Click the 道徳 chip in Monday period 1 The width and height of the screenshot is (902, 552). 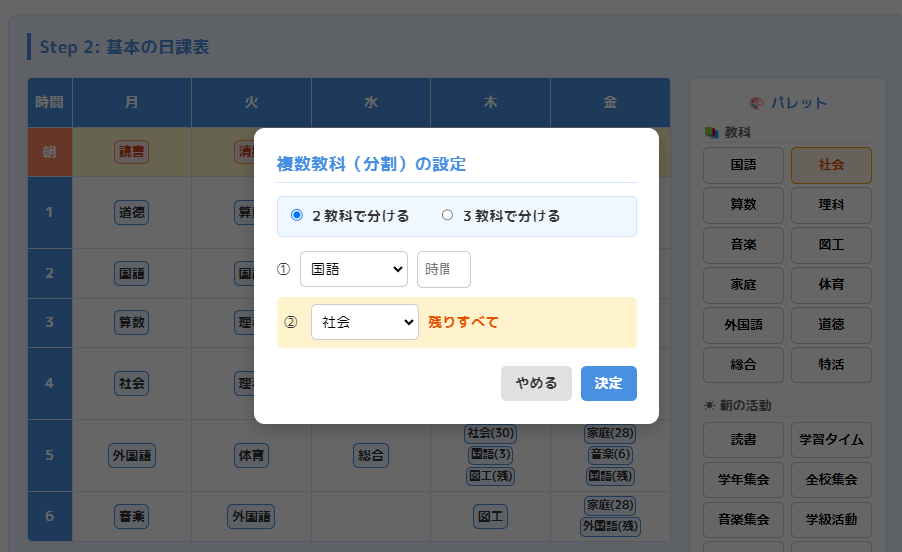pyautogui.click(x=131, y=212)
